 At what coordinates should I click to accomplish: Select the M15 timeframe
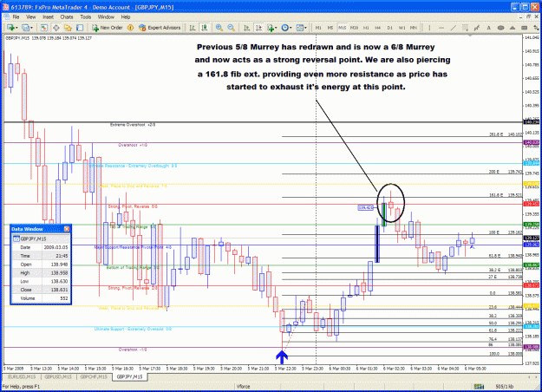coord(343,28)
